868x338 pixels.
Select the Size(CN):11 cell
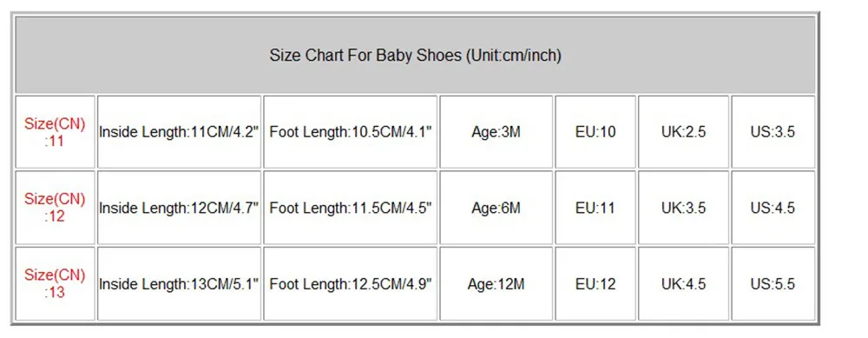(x=55, y=132)
